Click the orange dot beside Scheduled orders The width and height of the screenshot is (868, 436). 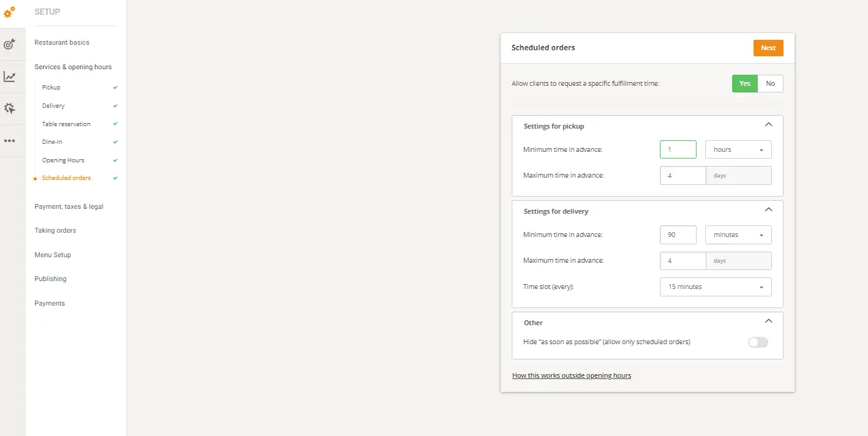click(x=35, y=178)
